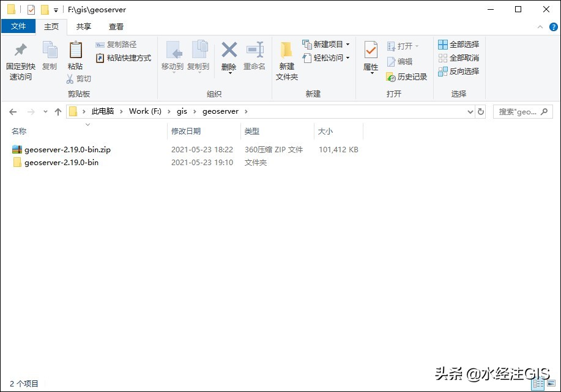Click the zip file archive icon
Viewport: 561px width, 392px height.
pyautogui.click(x=17, y=149)
